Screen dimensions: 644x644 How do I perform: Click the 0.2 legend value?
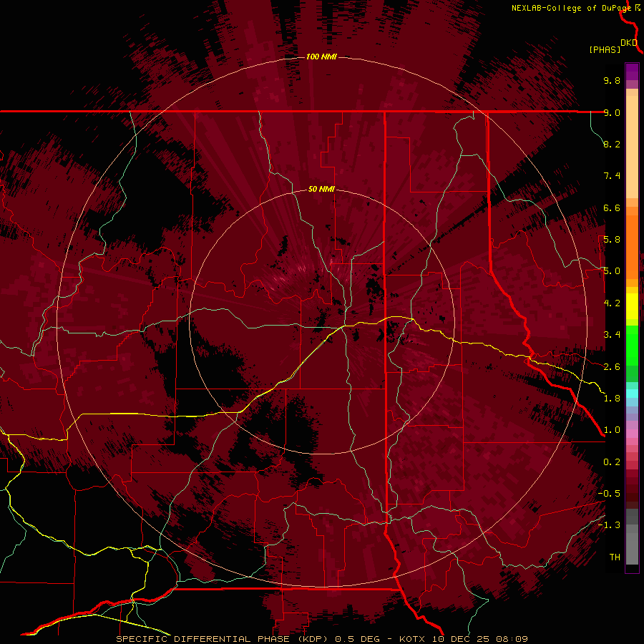click(x=612, y=462)
